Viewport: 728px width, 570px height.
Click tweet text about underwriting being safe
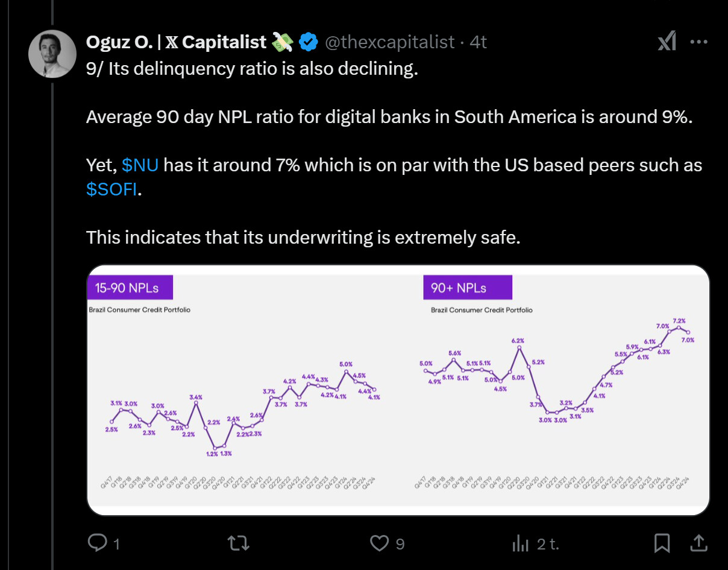[303, 237]
